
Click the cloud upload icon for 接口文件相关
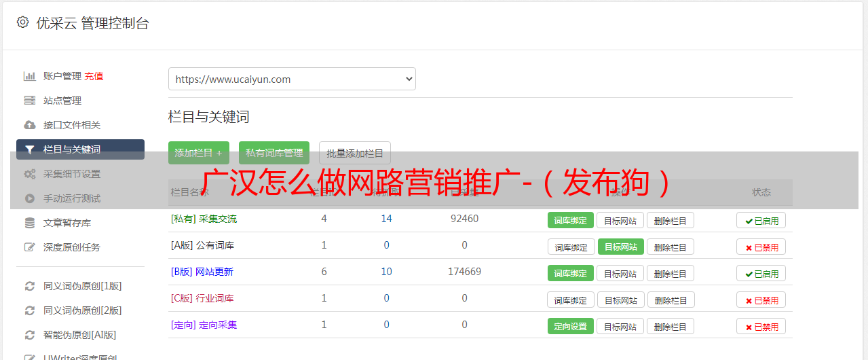pyautogui.click(x=29, y=125)
